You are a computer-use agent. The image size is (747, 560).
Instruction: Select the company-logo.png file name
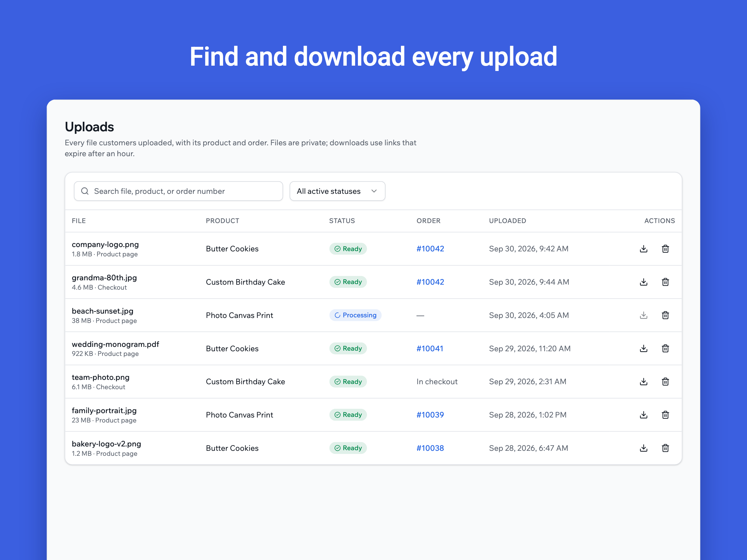(x=105, y=245)
